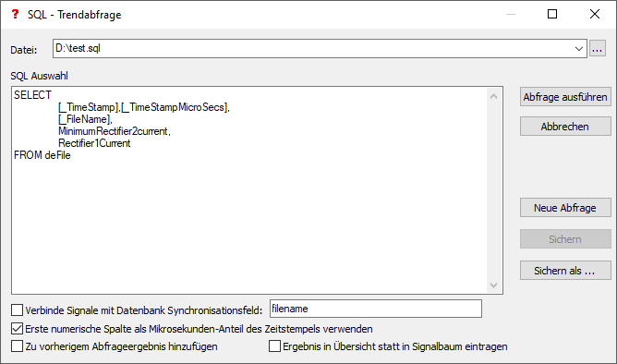This screenshot has width=617, height=364.
Task: Uncheck Erste numerische Spalte als Mikrosekunden-Anteil
Action: pyautogui.click(x=17, y=329)
